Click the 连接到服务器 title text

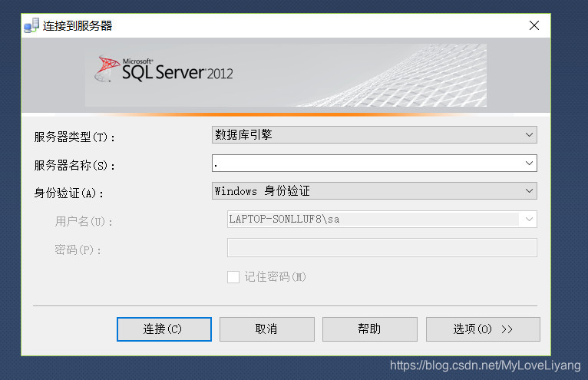point(78,25)
